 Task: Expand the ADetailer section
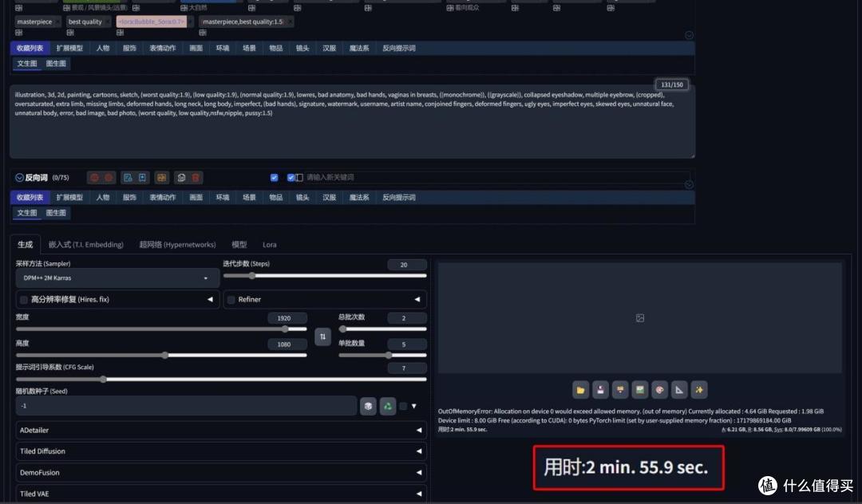(x=222, y=431)
